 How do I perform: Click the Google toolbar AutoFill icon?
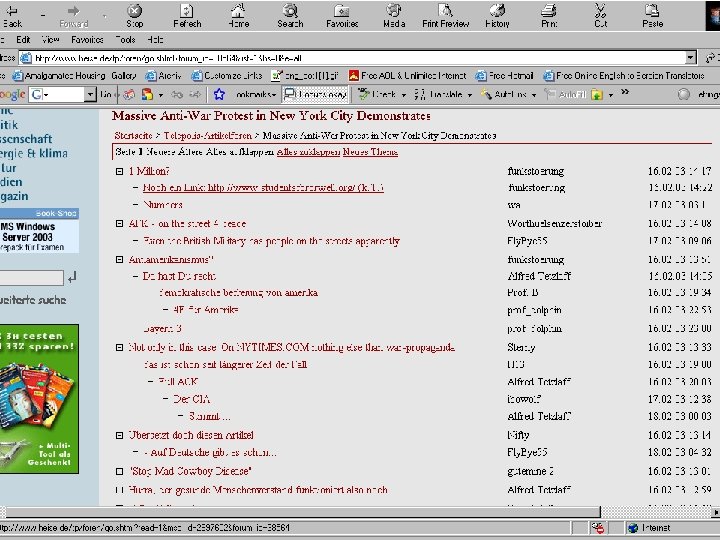click(550, 94)
